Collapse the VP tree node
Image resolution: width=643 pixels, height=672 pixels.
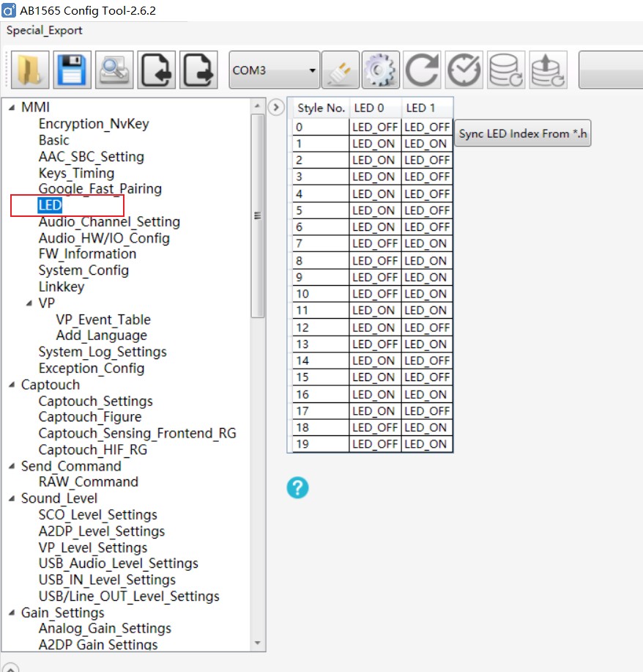click(x=29, y=303)
